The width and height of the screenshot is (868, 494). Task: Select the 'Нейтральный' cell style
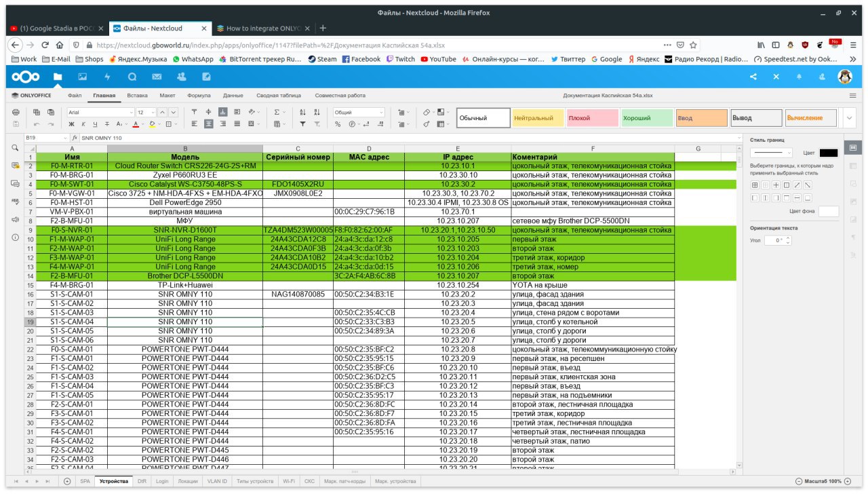tap(537, 118)
